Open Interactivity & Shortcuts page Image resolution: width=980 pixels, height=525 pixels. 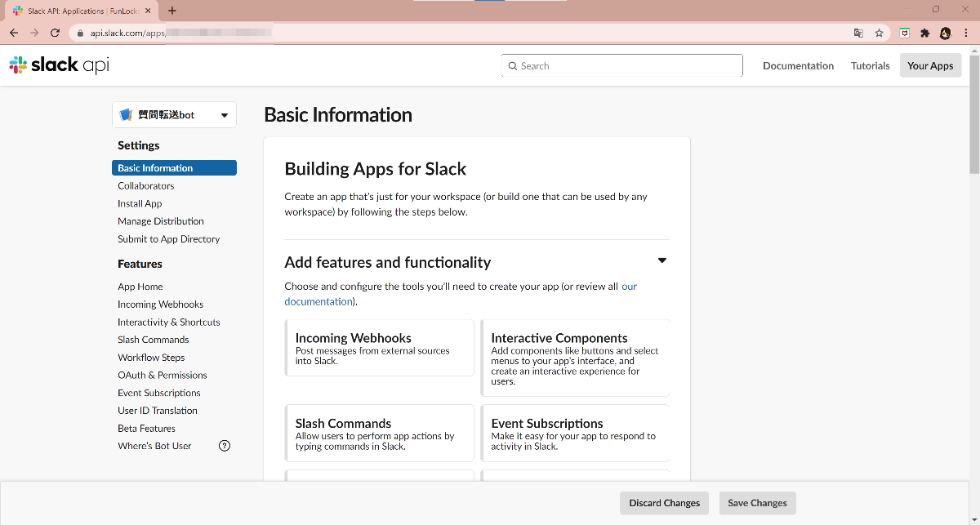[168, 323]
